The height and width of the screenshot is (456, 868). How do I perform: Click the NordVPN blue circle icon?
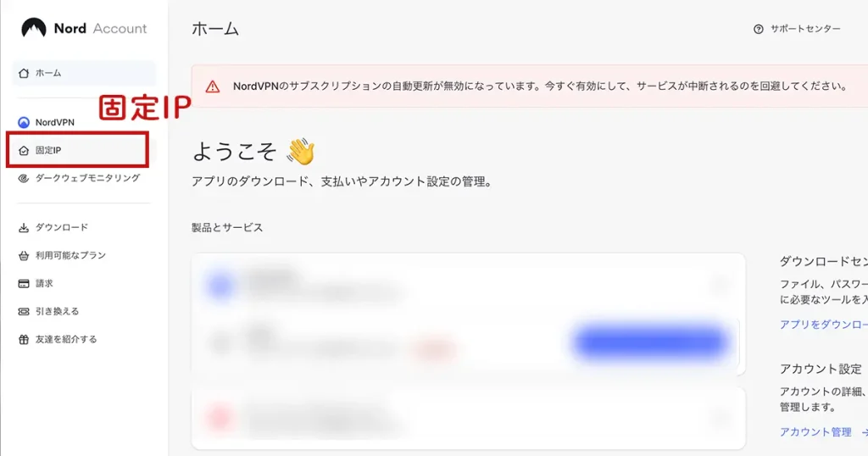pyautogui.click(x=24, y=122)
